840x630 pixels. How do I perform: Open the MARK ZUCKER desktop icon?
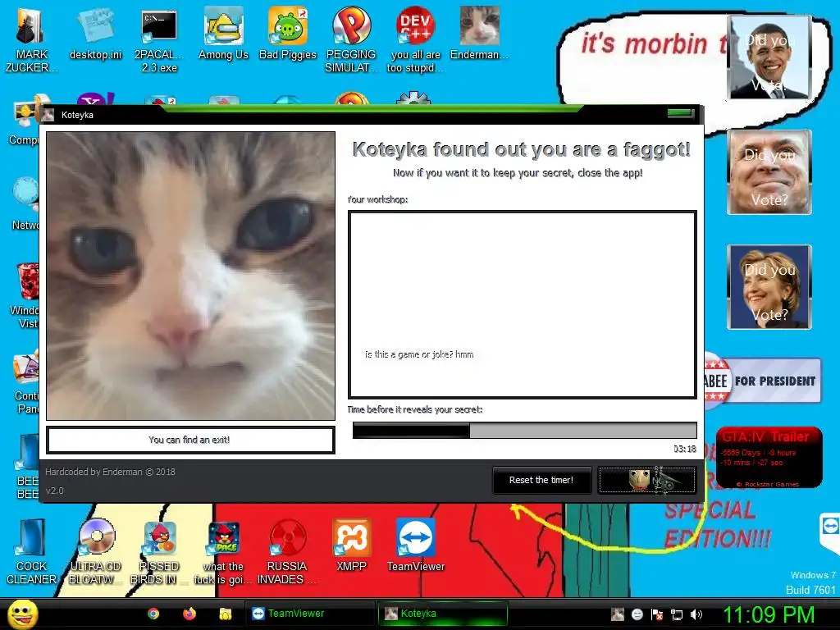point(30,39)
